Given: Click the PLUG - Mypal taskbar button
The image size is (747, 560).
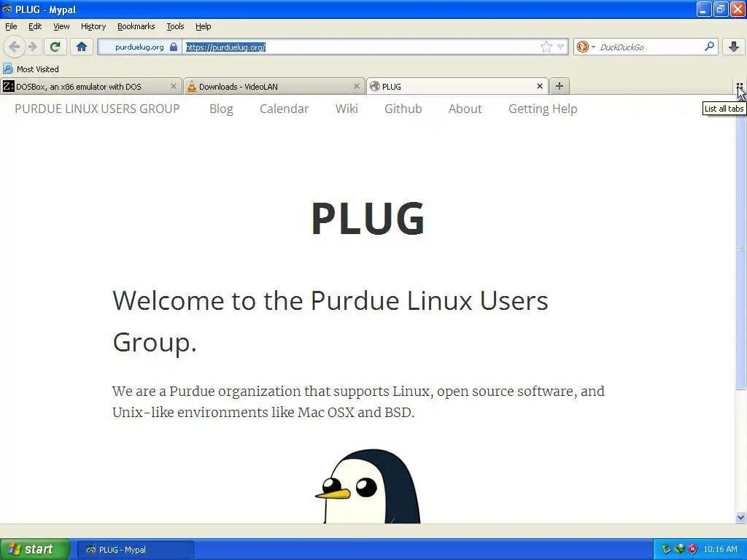Looking at the screenshot, I should 135,550.
